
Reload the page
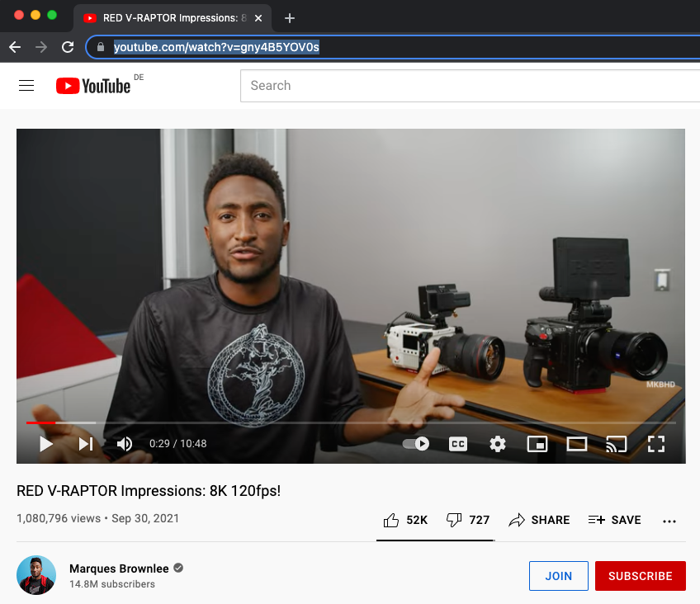[x=68, y=47]
